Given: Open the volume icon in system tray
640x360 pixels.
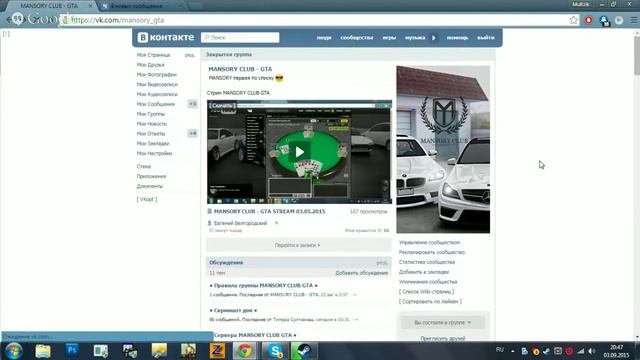Looking at the screenshot, I should click(592, 351).
